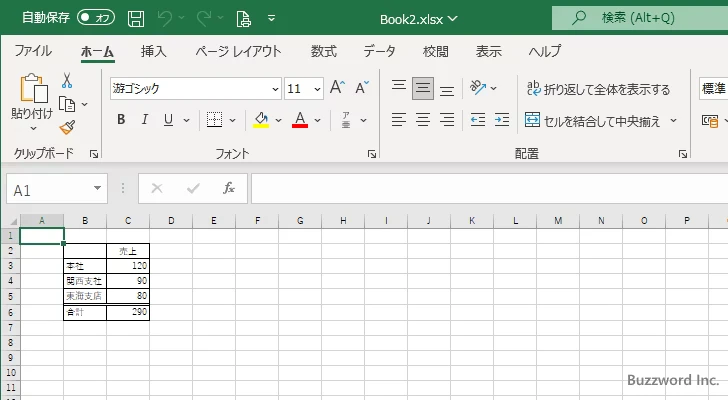Click the Cut scissors icon
728x400 pixels.
pos(67,80)
